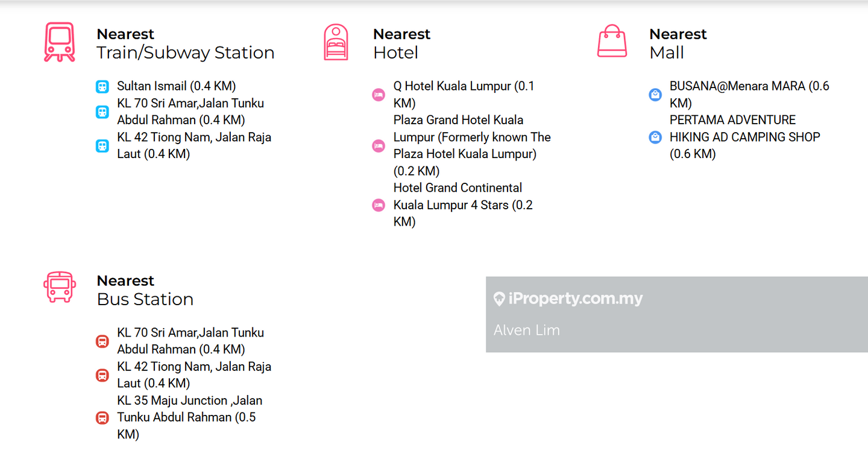868x462 pixels.
Task: Click the large pink hotel bed icon
Action: (336, 42)
